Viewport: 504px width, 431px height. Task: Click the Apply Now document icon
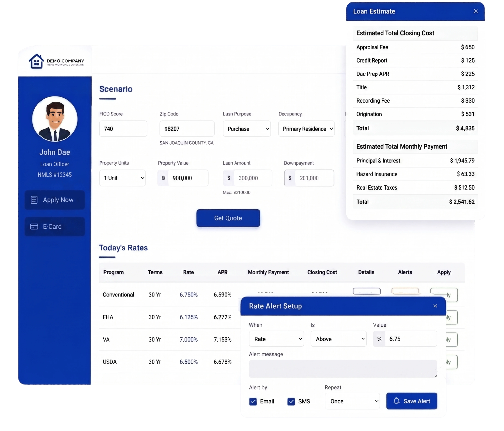coord(34,200)
